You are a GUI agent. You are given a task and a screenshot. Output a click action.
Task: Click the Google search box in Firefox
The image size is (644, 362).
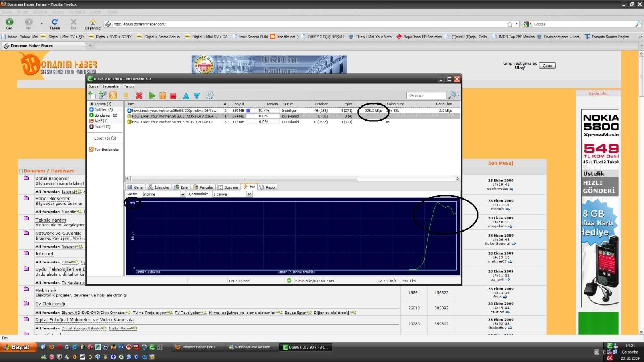click(x=583, y=24)
